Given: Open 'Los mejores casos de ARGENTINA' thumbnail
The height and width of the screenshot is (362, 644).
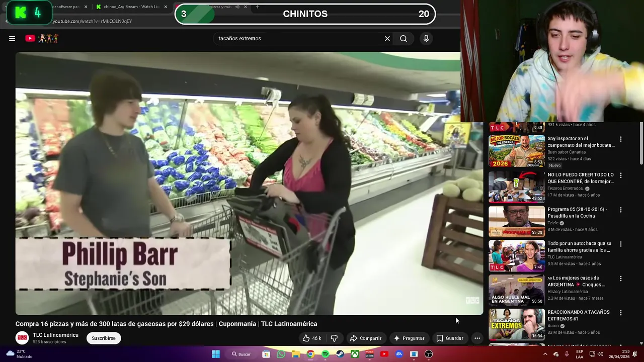Looking at the screenshot, I should tap(517, 290).
